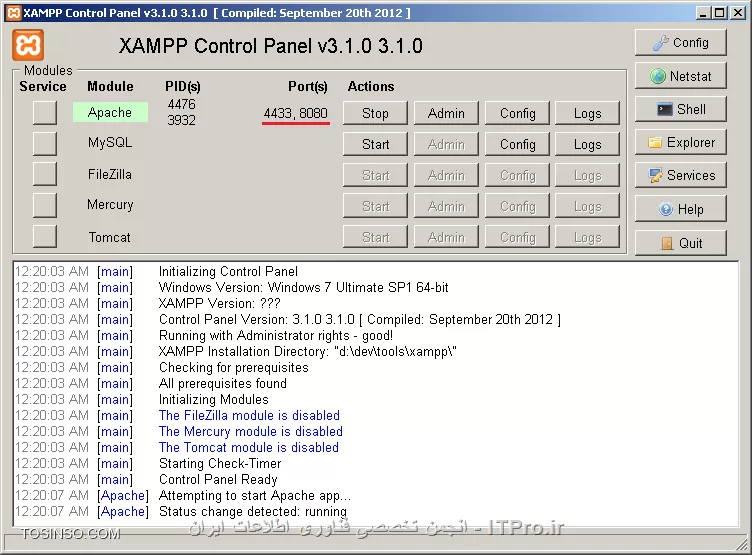Screen dimensions: 753x555
Task: Close the XAMPP Control Panel window
Action: pos(738,13)
